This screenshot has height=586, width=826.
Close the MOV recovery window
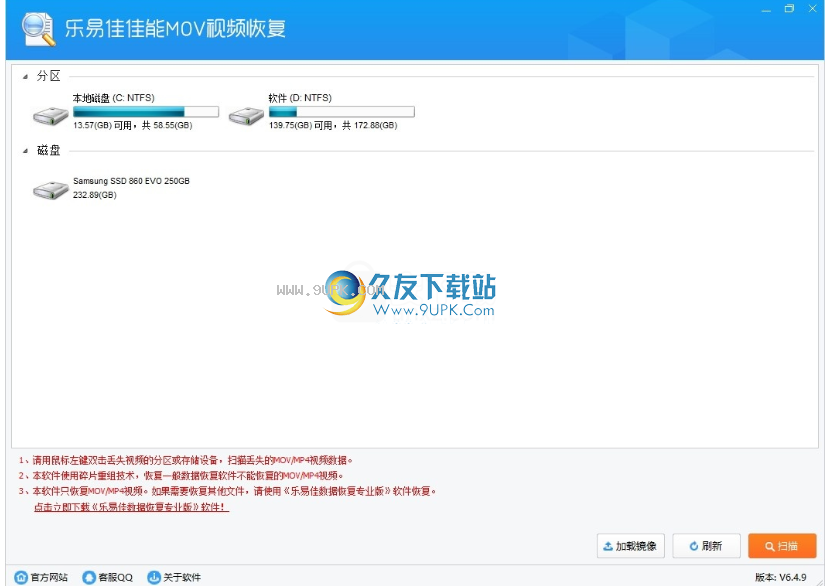(x=813, y=8)
